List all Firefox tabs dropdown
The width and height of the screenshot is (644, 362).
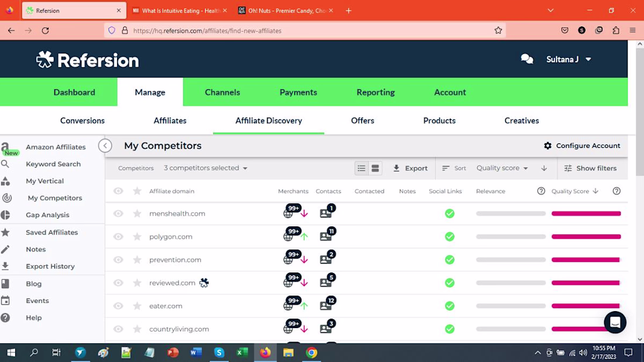point(550,11)
